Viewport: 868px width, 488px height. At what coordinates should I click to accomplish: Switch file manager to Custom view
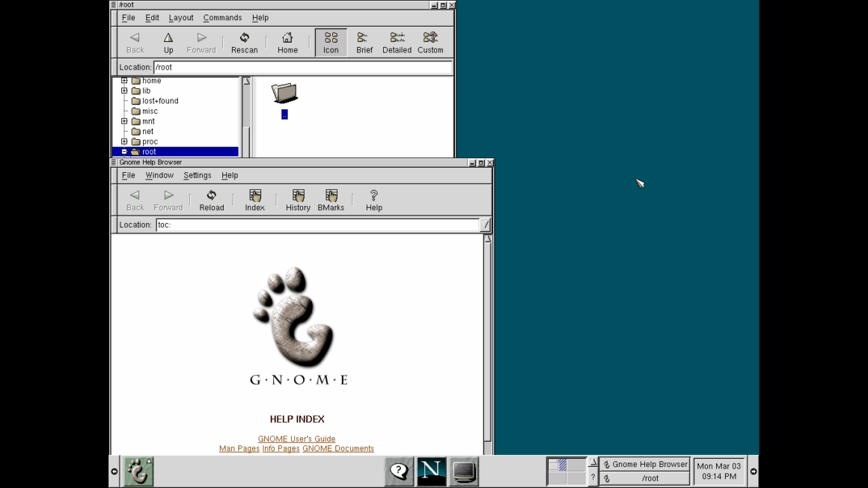click(430, 43)
